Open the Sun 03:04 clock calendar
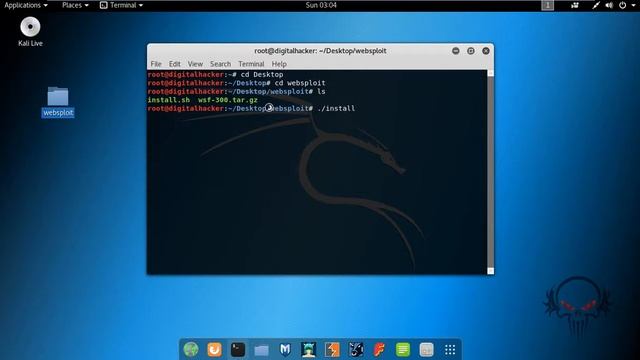Image resolution: width=640 pixels, height=360 pixels. (x=321, y=5)
